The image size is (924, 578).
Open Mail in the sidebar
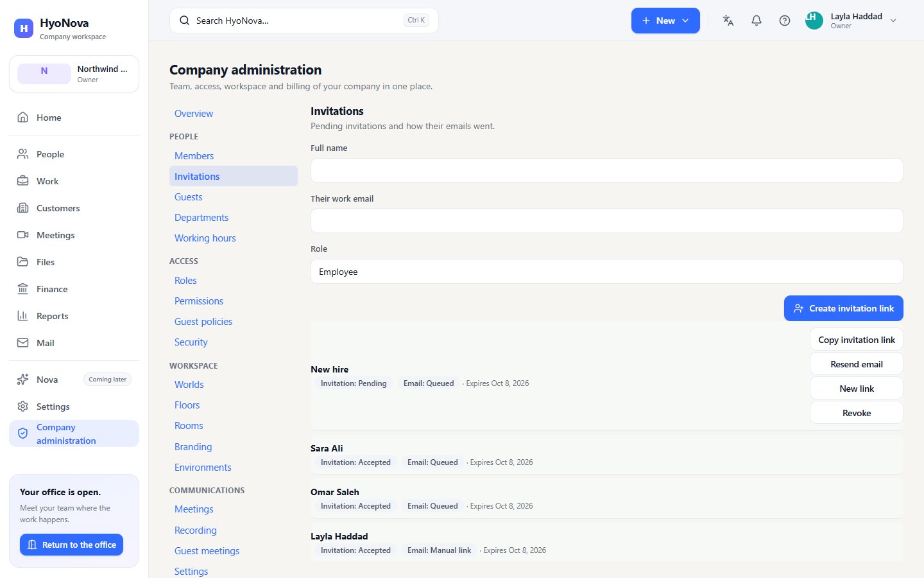74,343
